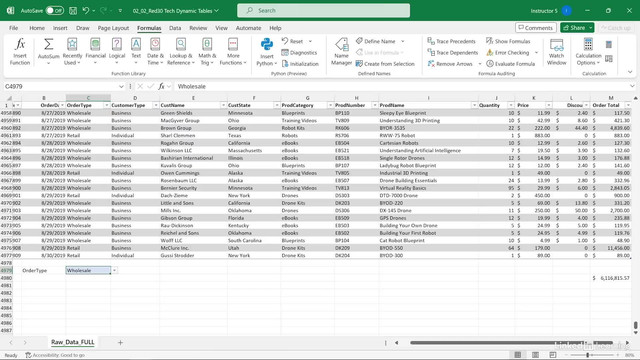Click Evaluate Formula

[511, 64]
